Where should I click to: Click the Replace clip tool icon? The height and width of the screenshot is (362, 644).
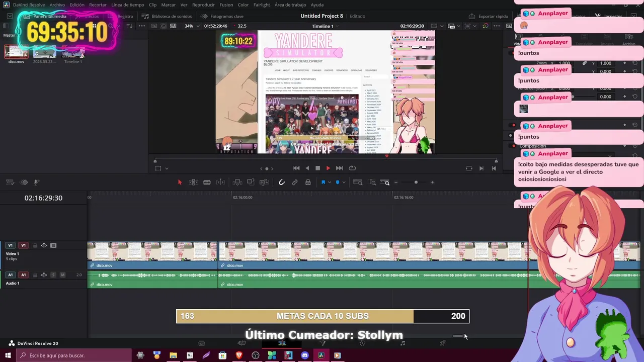(264, 183)
